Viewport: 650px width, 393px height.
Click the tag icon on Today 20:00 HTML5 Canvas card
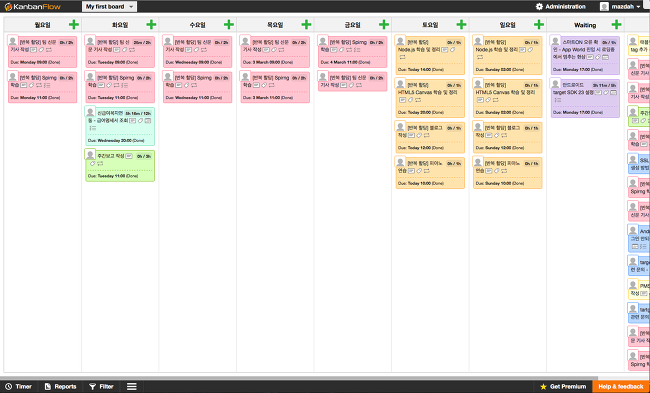coord(410,100)
